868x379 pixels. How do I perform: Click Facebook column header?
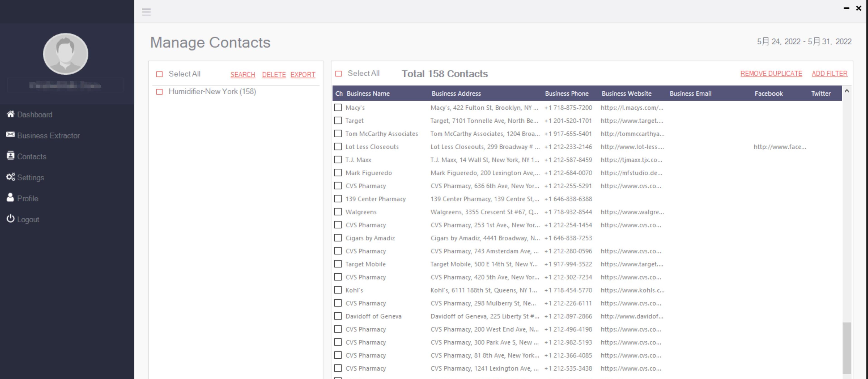[x=769, y=94]
